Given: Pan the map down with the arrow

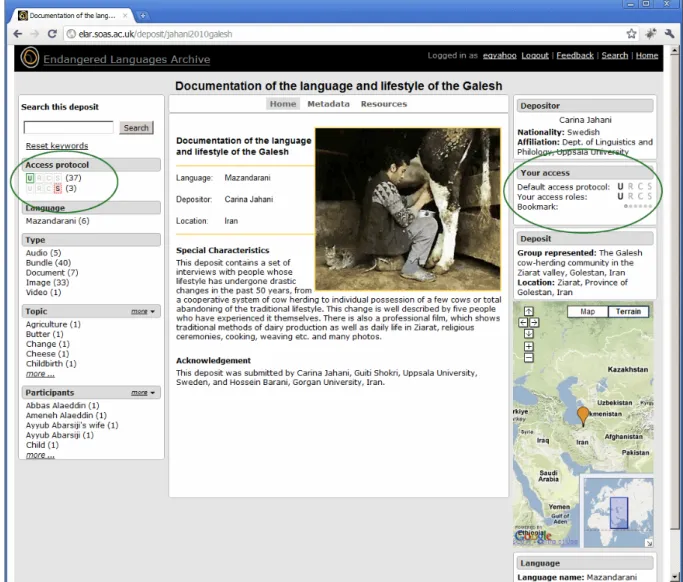Looking at the screenshot, I should pyautogui.click(x=528, y=334).
